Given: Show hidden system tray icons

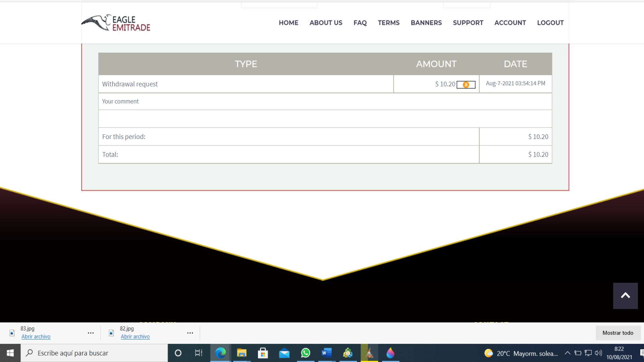Looking at the screenshot, I should tap(568, 353).
